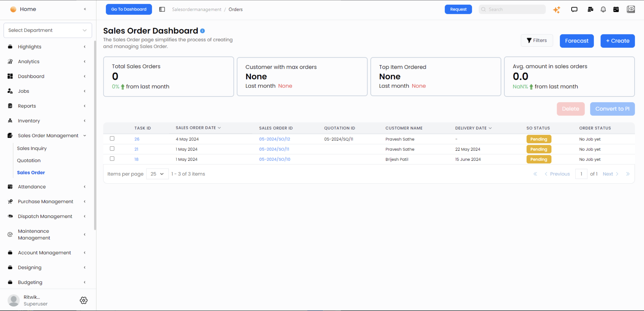Open the Select Department dropdown

tap(48, 30)
